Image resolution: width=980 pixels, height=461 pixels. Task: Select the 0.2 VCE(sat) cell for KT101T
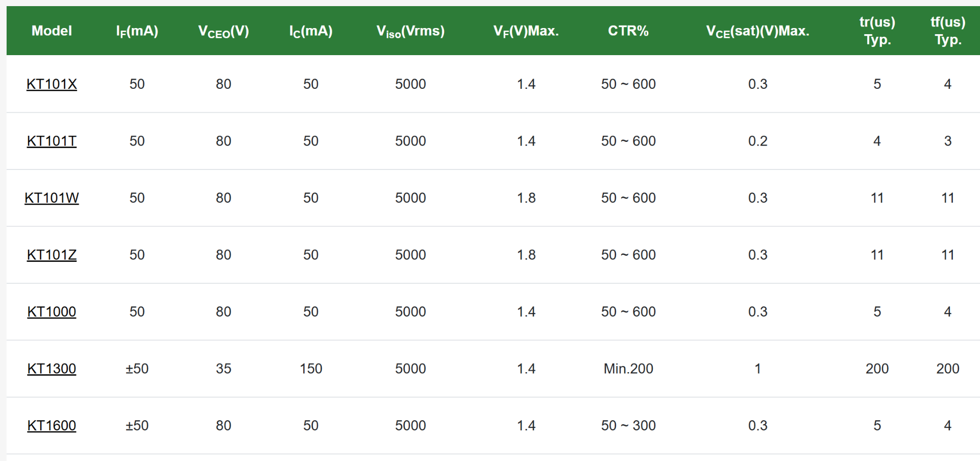click(x=758, y=141)
